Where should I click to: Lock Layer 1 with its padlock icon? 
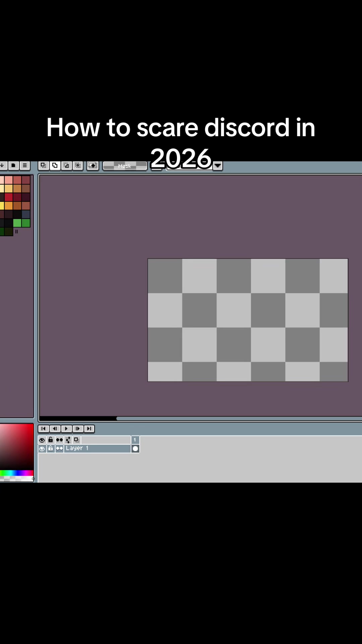[51, 448]
